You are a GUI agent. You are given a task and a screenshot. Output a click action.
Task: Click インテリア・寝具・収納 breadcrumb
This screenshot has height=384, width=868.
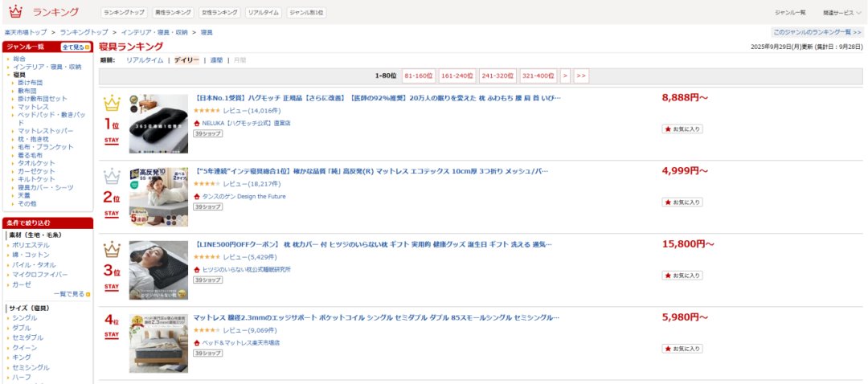[154, 33]
